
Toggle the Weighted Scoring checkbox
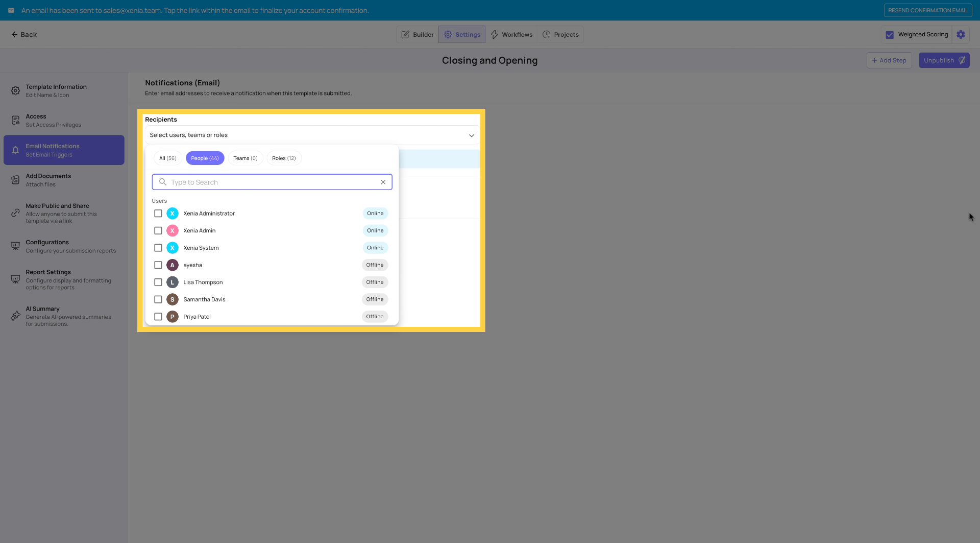(x=890, y=35)
